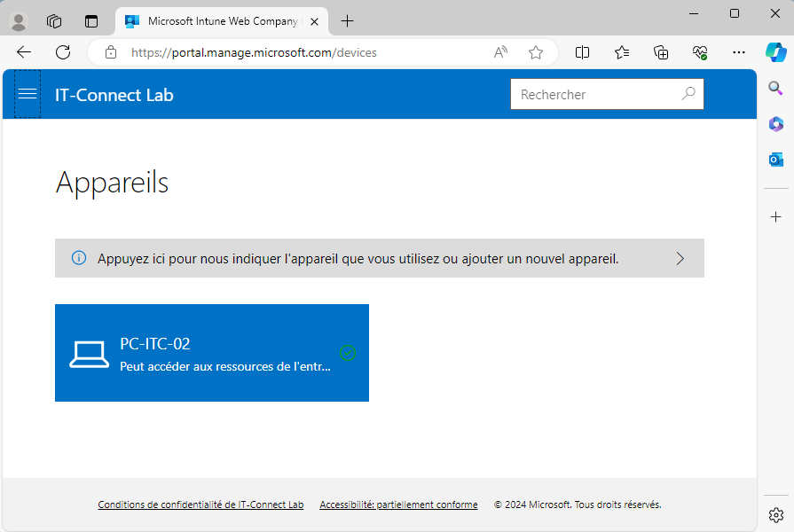This screenshot has height=532, width=794.
Task: Open the Copilot sidebar
Action: (x=776, y=52)
